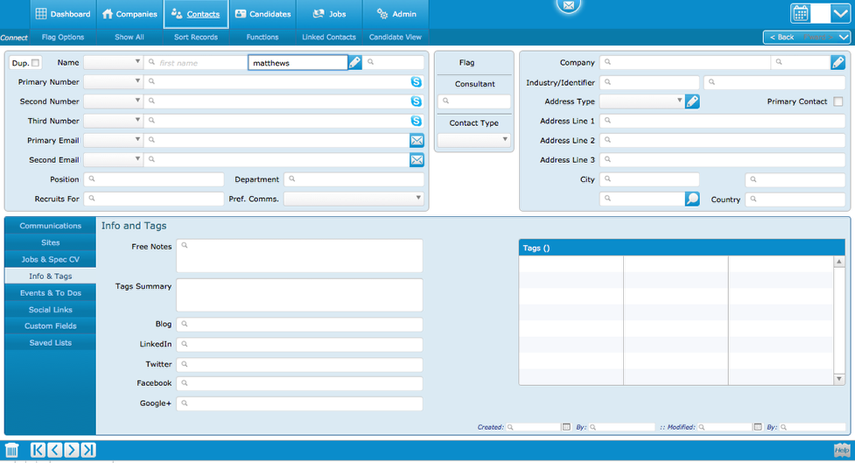
Task: Click the Twitter input field
Action: (x=299, y=364)
